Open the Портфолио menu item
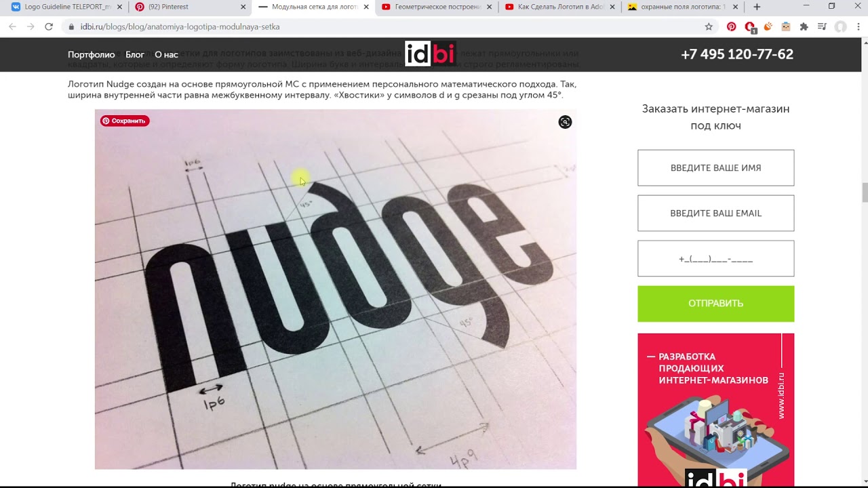The image size is (868, 488). coord(92,54)
